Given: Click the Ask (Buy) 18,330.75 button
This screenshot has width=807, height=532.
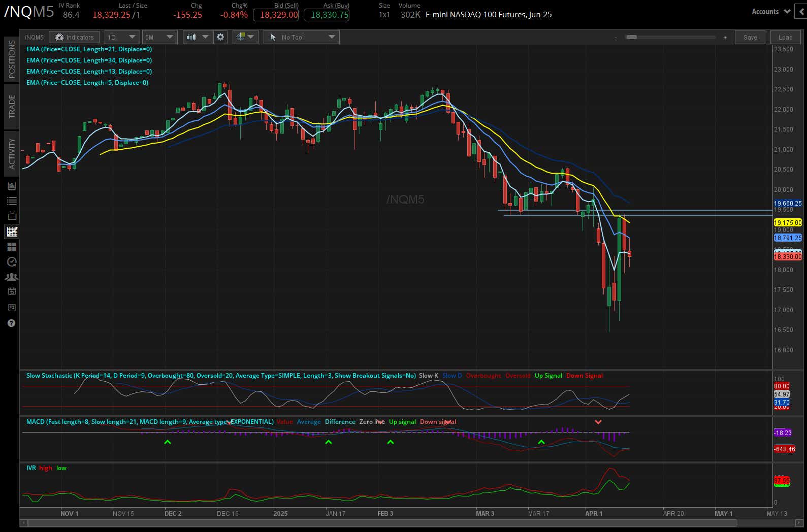Looking at the screenshot, I should [327, 15].
